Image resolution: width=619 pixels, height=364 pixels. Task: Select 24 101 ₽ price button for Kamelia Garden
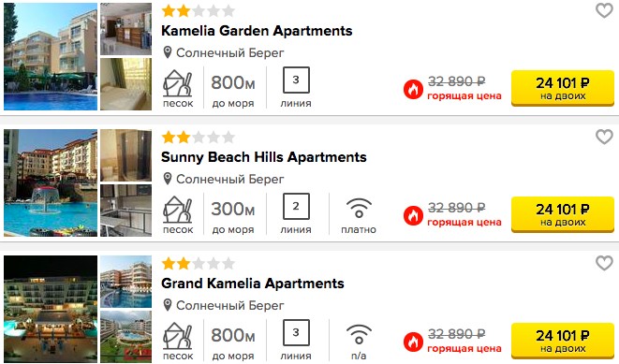point(563,88)
